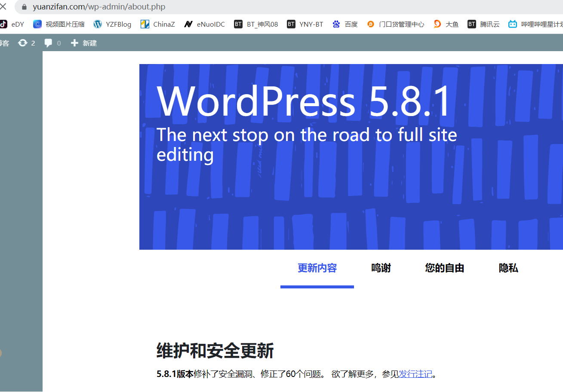Open the 大鱼 bookmark
This screenshot has width=563, height=392.
[x=446, y=24]
